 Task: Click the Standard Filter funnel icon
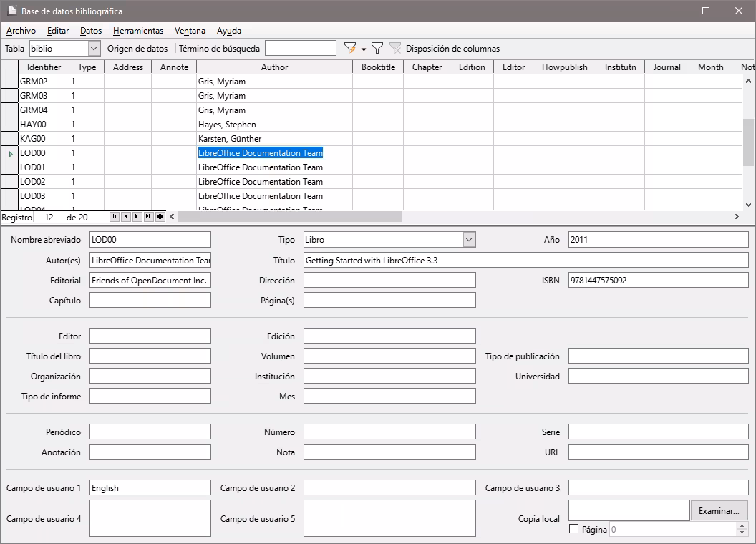[377, 49]
